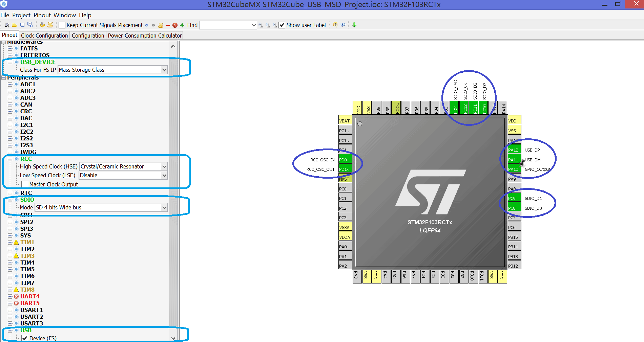Open the SDIO Mode dropdown
Screen dimensions: 644x342
point(164,207)
